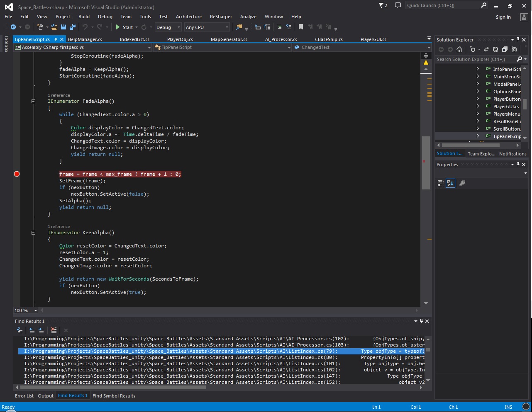Screen dimensions: 532x412
Task: Open the Debug configuration dropdown
Action: [x=168, y=27]
